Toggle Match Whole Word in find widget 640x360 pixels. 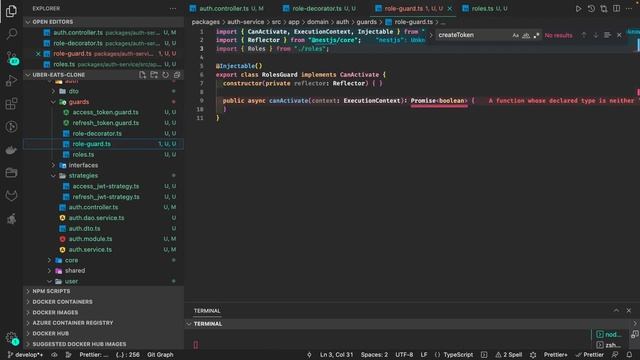pos(526,36)
